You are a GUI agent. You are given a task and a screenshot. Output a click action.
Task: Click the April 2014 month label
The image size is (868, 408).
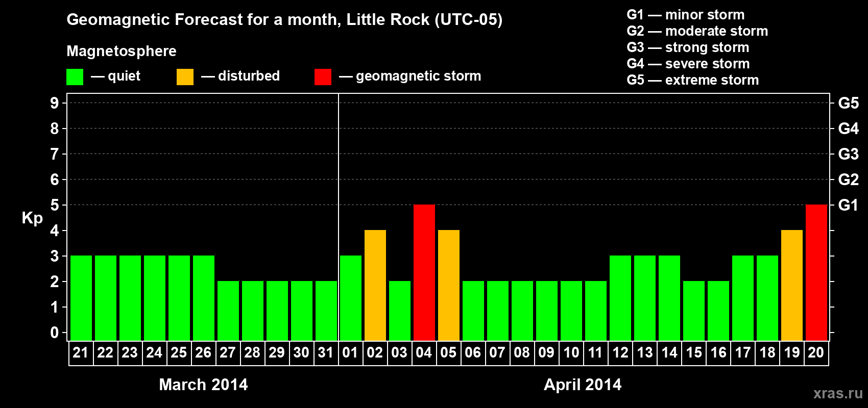583,385
